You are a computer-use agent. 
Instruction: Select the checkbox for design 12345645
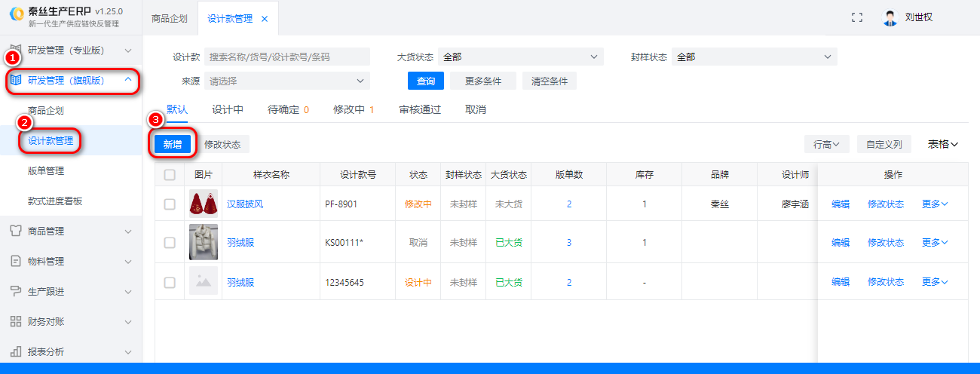click(x=170, y=282)
